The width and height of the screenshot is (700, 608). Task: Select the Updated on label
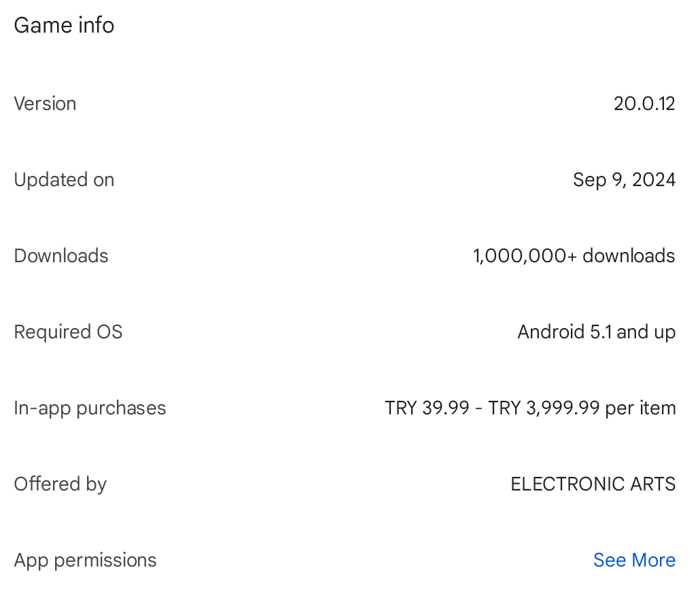(64, 179)
